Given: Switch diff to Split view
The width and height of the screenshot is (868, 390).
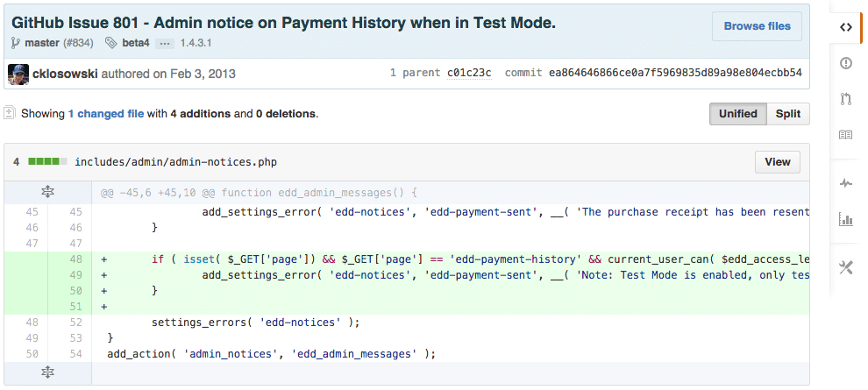Looking at the screenshot, I should coord(787,114).
